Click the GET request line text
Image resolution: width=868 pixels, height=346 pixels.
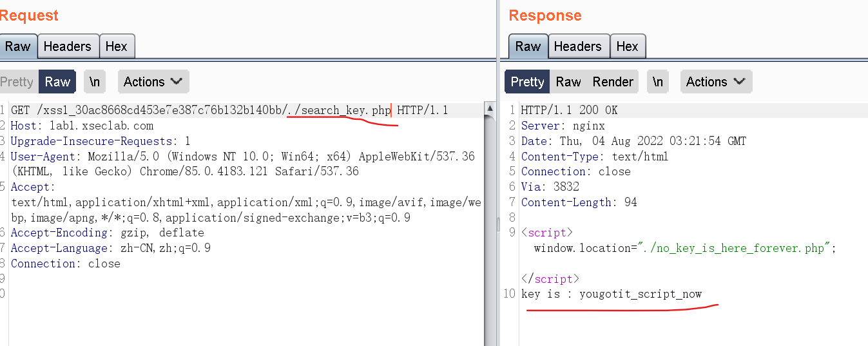pyautogui.click(x=229, y=110)
